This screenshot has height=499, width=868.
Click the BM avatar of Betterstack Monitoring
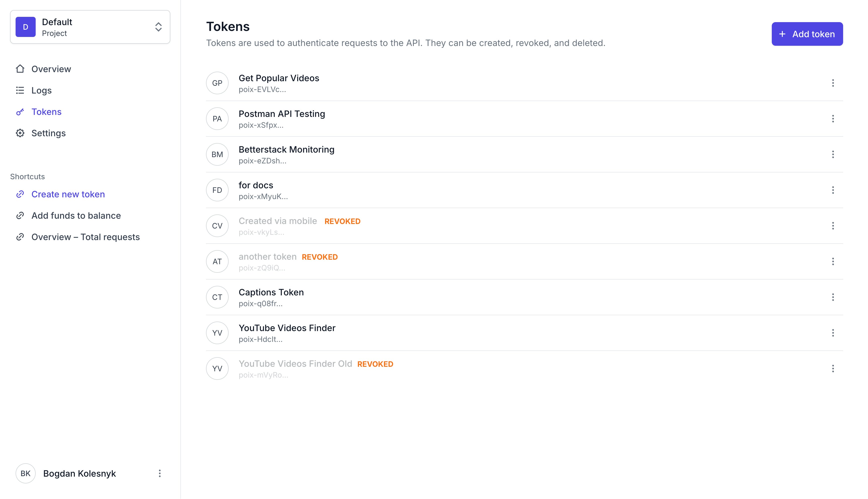click(217, 154)
